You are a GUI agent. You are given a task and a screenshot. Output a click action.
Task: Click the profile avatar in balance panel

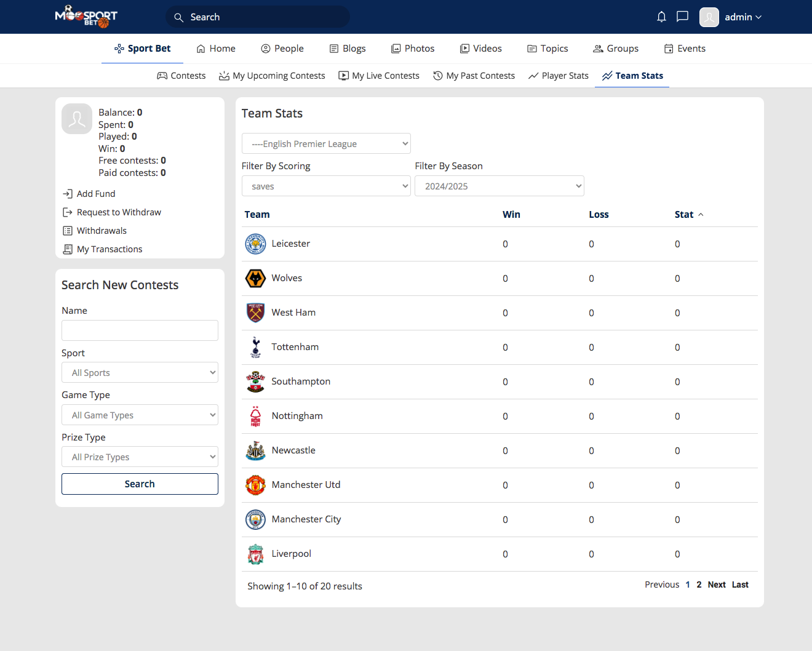point(77,119)
